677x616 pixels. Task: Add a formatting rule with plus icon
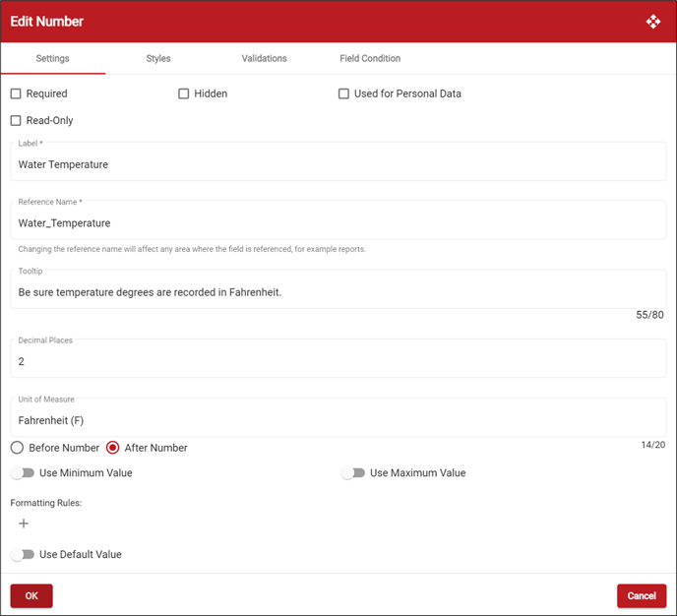(x=24, y=524)
